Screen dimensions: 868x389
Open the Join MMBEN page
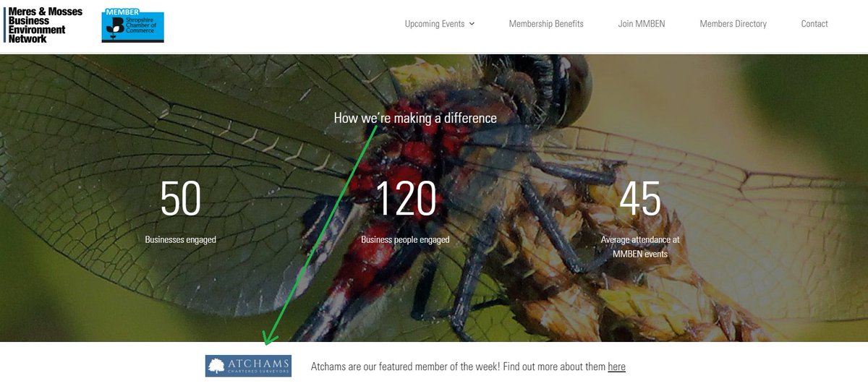(x=642, y=24)
